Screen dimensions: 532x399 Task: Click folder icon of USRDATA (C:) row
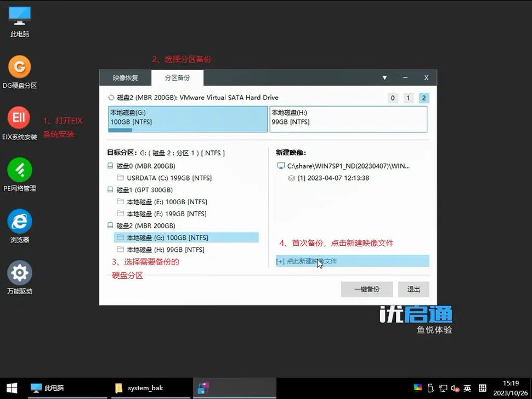click(120, 178)
